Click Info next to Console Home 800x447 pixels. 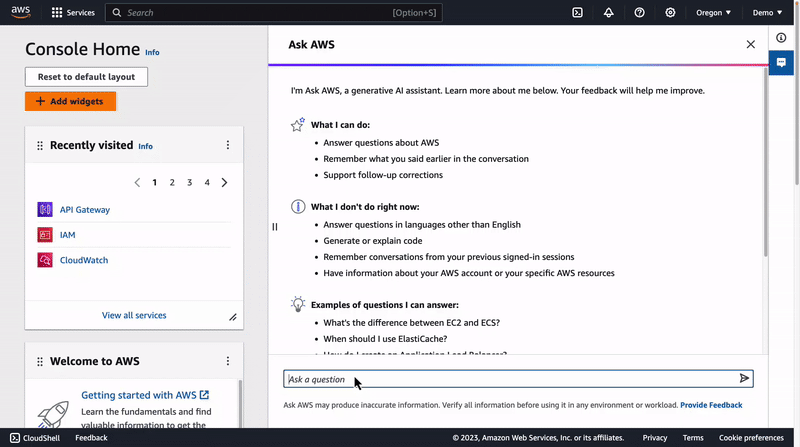(x=152, y=52)
